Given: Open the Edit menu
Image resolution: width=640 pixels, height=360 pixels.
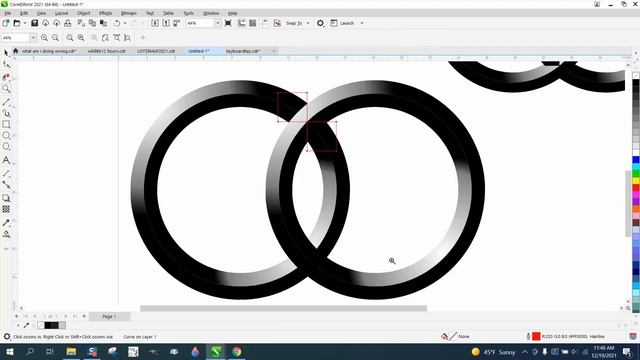Looking at the screenshot, I should 24,13.
